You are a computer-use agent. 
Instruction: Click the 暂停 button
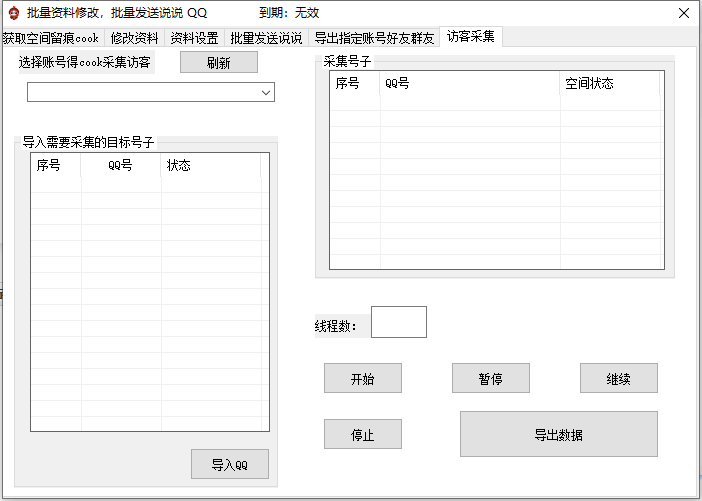[x=491, y=378]
